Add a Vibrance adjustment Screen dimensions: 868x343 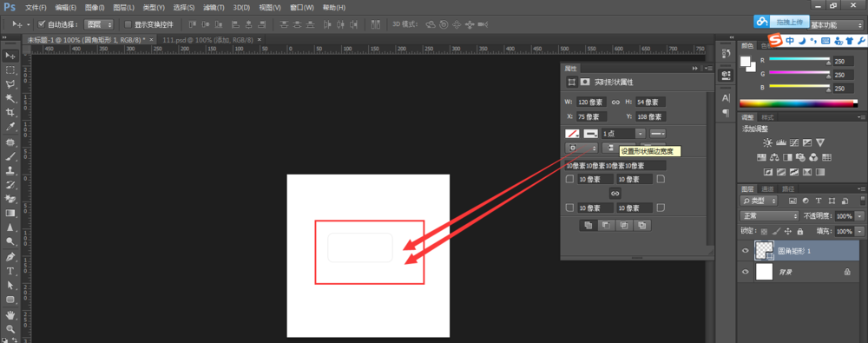point(820,142)
